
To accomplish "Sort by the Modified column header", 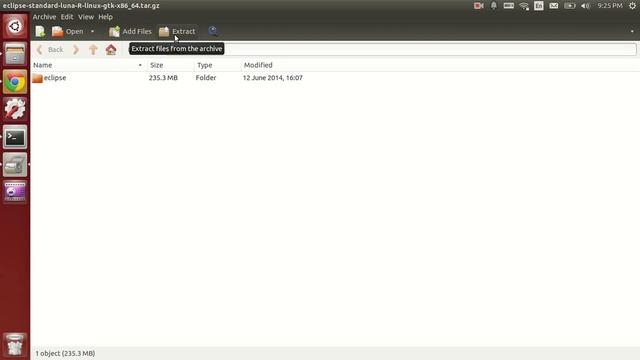I will [440, 65].
